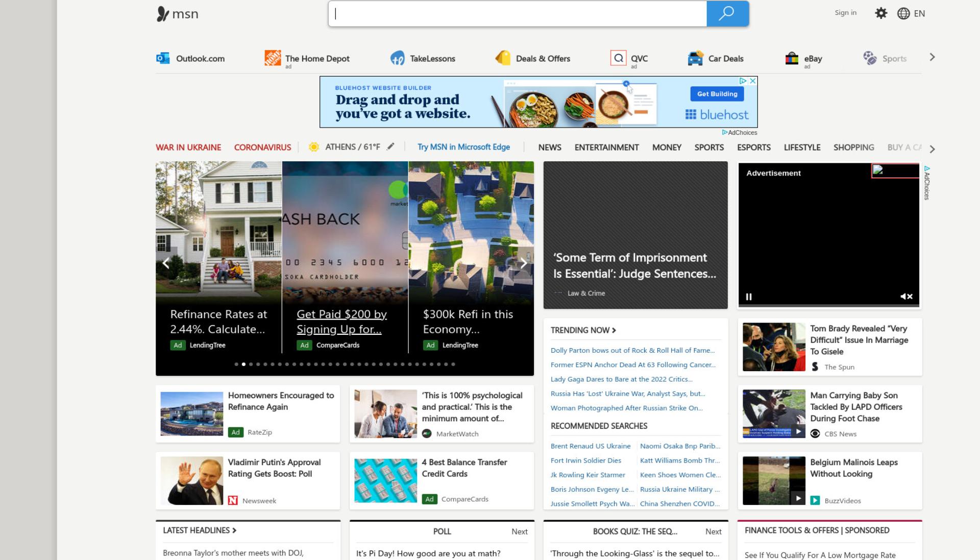This screenshot has height=560, width=980.
Task: Show more navigation categories with chevron
Action: click(932, 149)
